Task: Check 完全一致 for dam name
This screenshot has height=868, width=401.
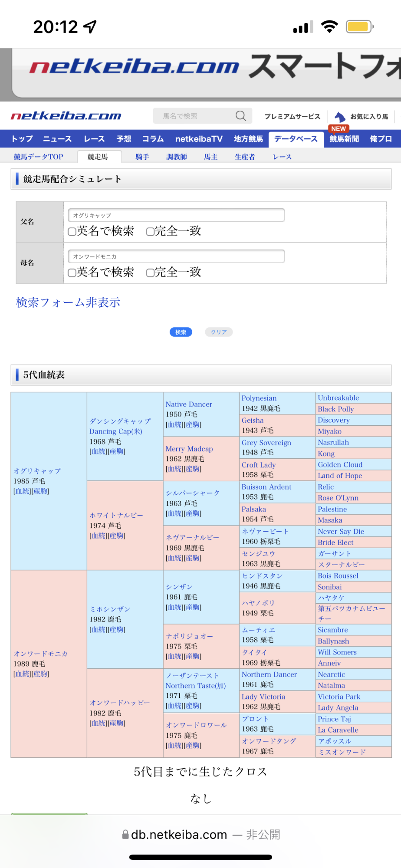Action: click(150, 273)
